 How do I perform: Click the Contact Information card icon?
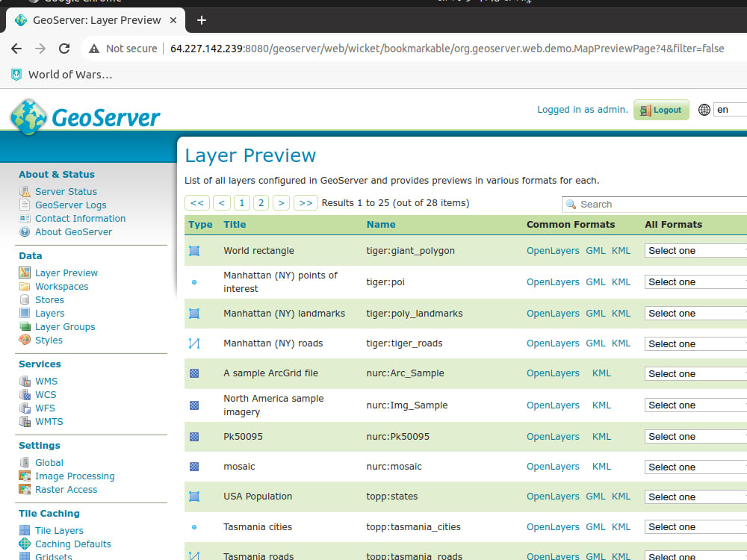[x=25, y=219]
